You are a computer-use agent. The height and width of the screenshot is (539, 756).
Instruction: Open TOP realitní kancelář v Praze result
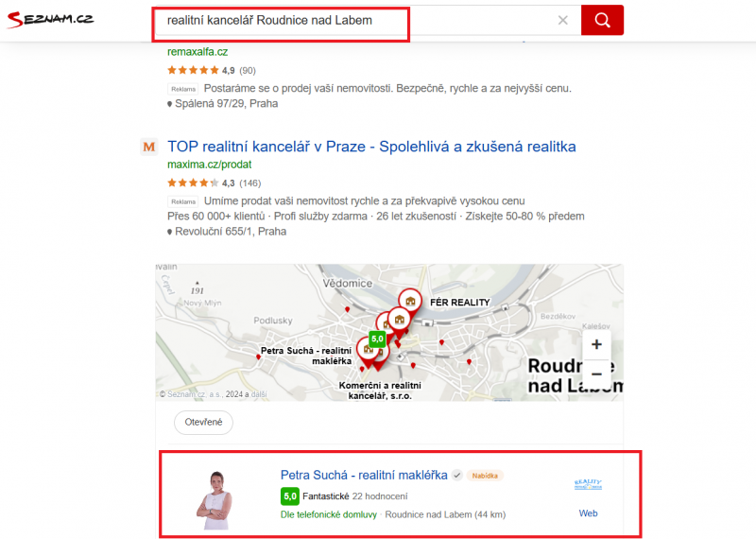(371, 147)
